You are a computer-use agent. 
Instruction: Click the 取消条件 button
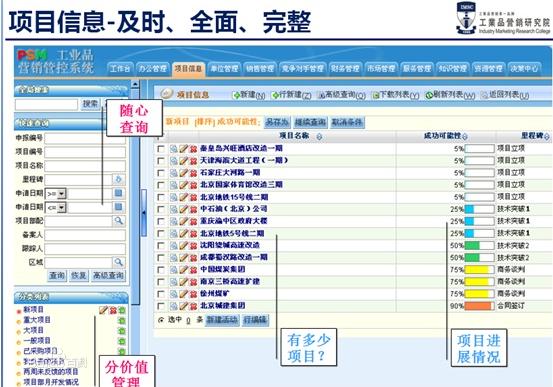pyautogui.click(x=347, y=122)
